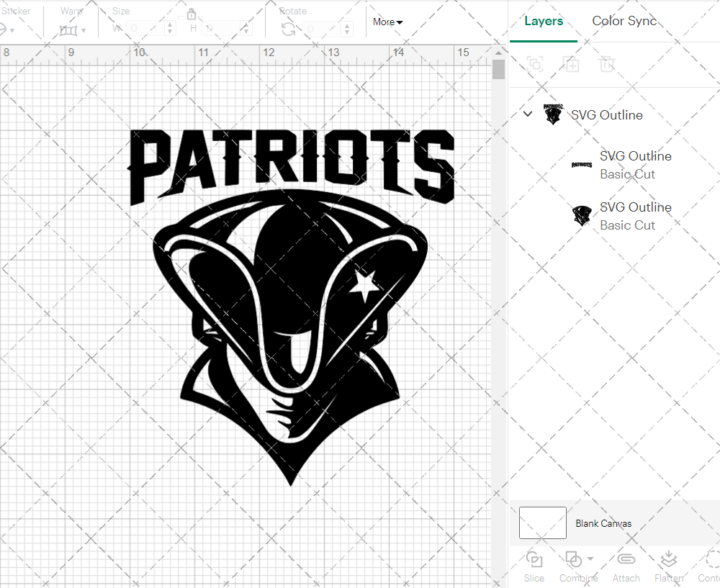720x588 pixels.
Task: Collapse the SVG Outline layer group
Action: point(528,114)
